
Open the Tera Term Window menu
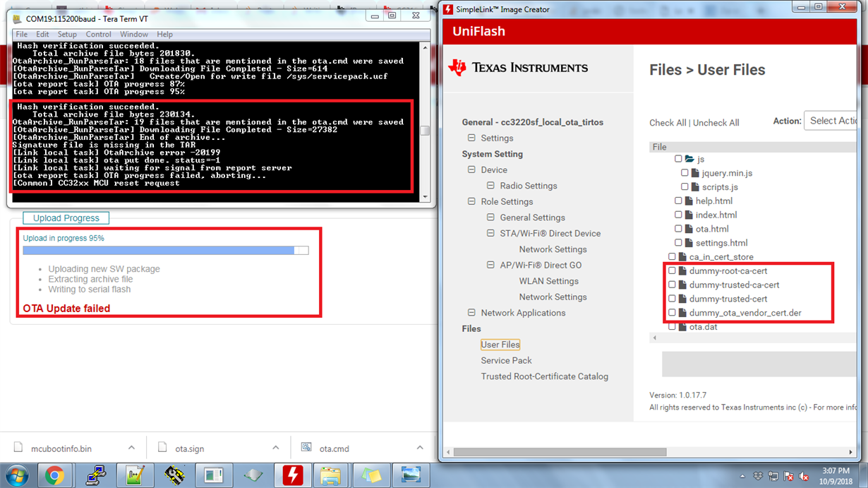click(x=134, y=34)
